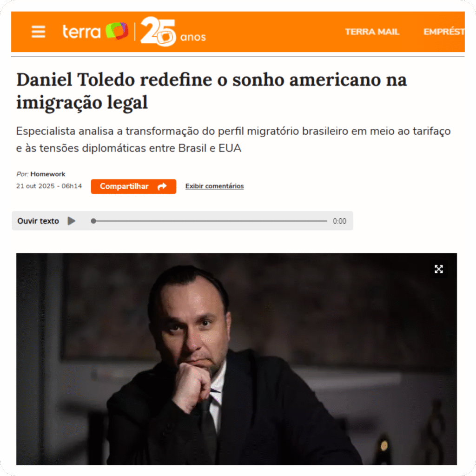Image resolution: width=476 pixels, height=476 pixels.
Task: Click the article subtitle starting Especialista analisa
Action: point(233,139)
